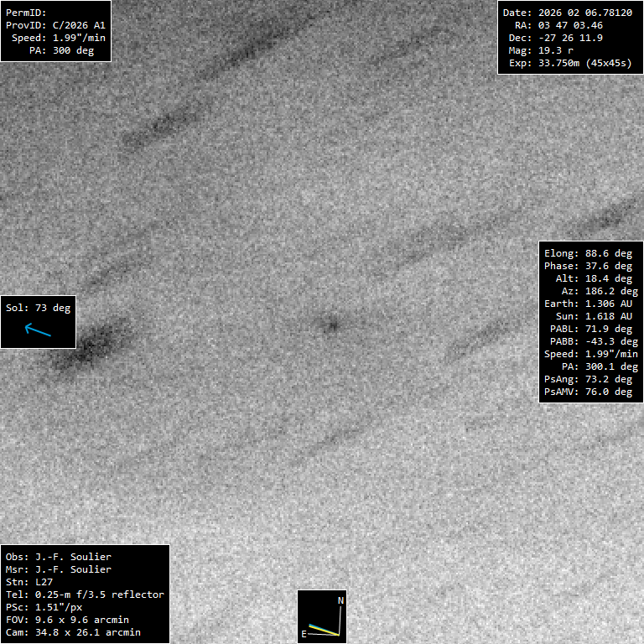The image size is (644, 644).
Task: Click the E label on the compass
Action: click(x=304, y=635)
